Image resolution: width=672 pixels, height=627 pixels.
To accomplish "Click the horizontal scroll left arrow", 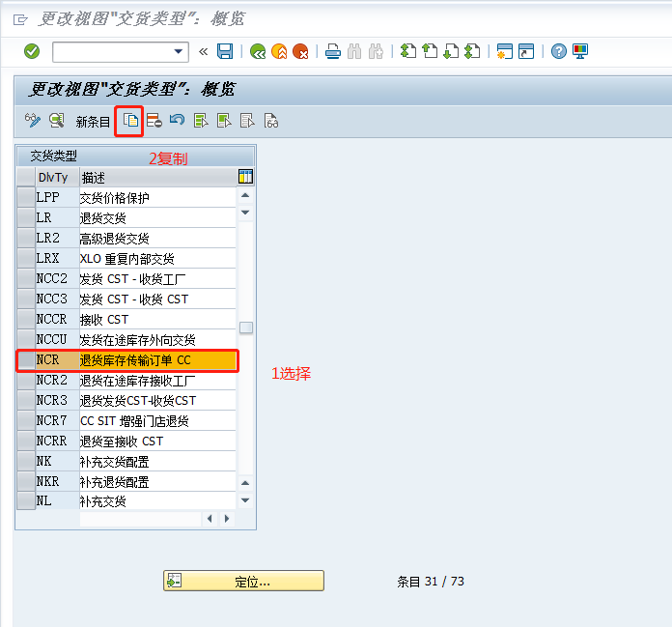I will tap(210, 519).
